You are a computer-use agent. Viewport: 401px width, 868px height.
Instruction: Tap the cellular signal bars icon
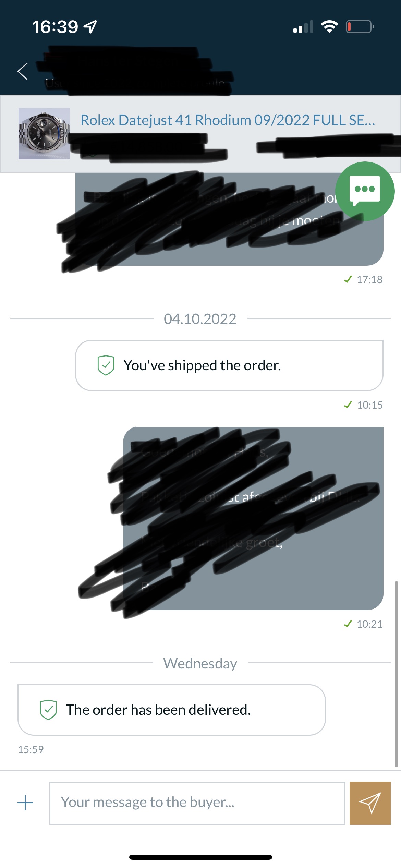coord(303,27)
